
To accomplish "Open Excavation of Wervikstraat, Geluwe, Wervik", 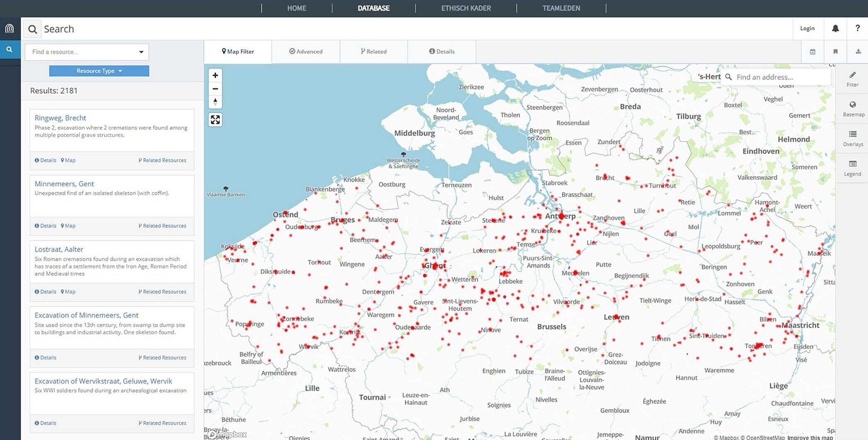I will coord(103,381).
